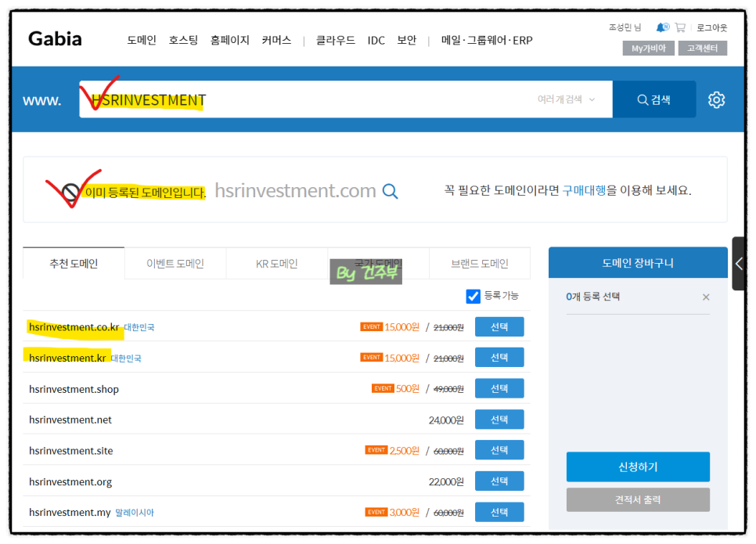Image resolution: width=756 pixels, height=544 pixels.
Task: Click 대한민국 label beside hsrinvestment.co.kr
Action: (139, 327)
